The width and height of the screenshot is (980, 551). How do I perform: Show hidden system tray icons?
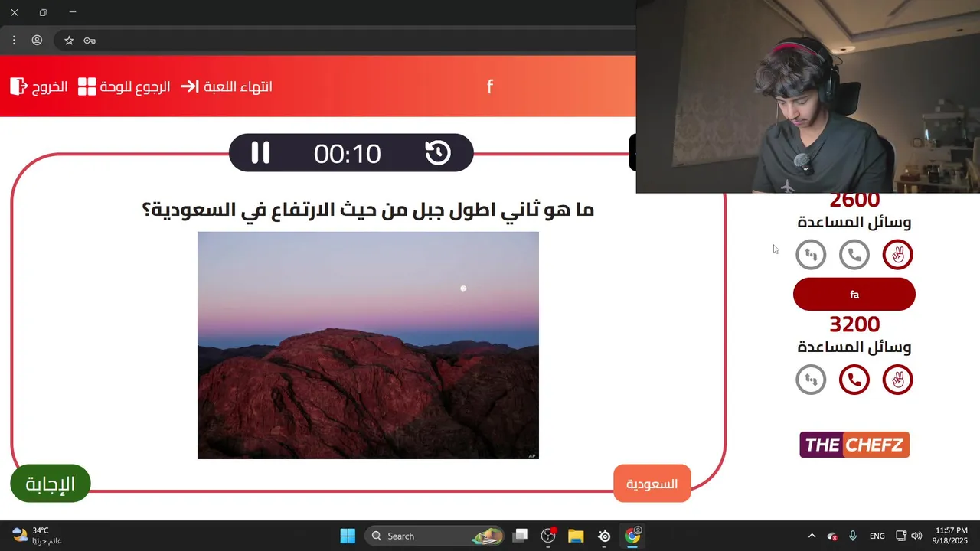tap(812, 536)
